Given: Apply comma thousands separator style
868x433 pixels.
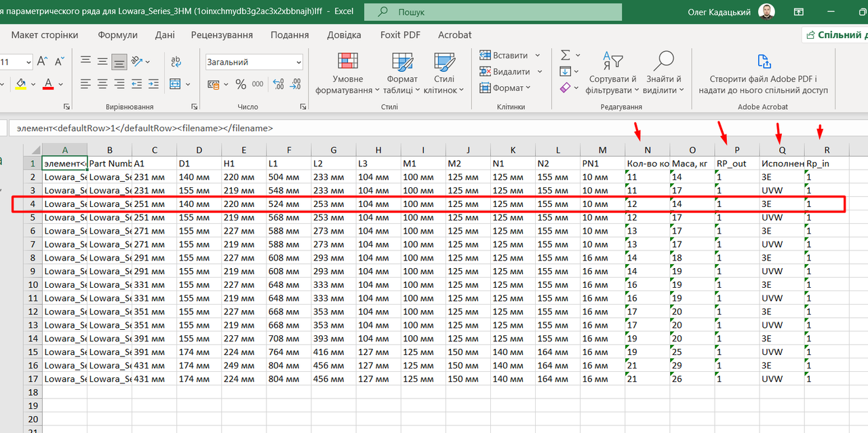Looking at the screenshot, I should click(258, 84).
